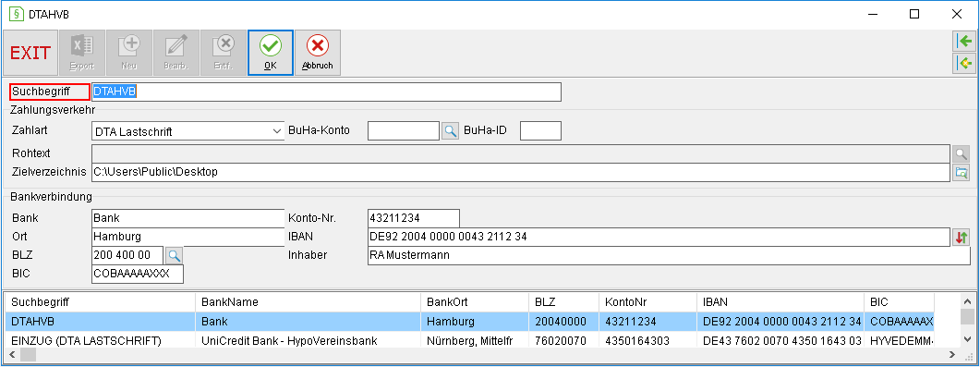Click the IBAN convert arrows icon
The image size is (980, 367).
coord(962,237)
